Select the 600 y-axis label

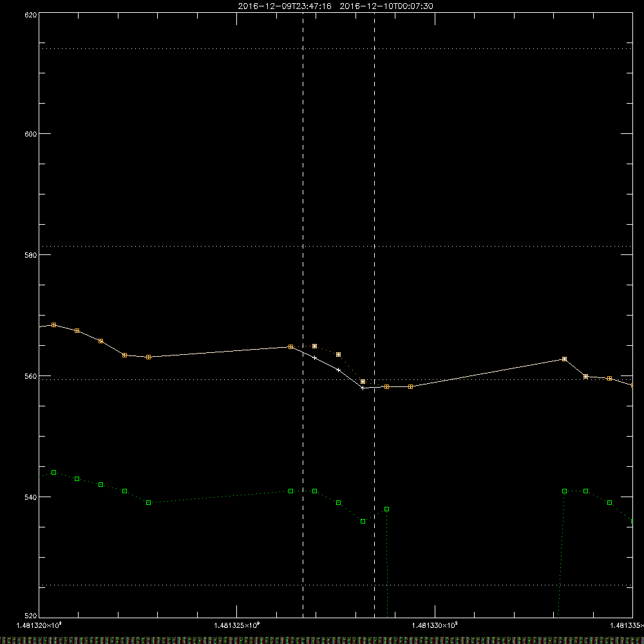coord(31,134)
